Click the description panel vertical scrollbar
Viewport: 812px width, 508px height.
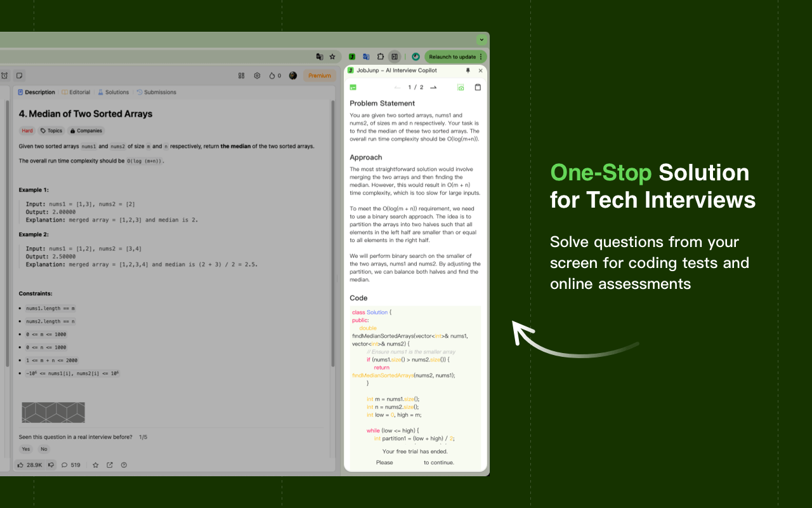click(x=332, y=234)
